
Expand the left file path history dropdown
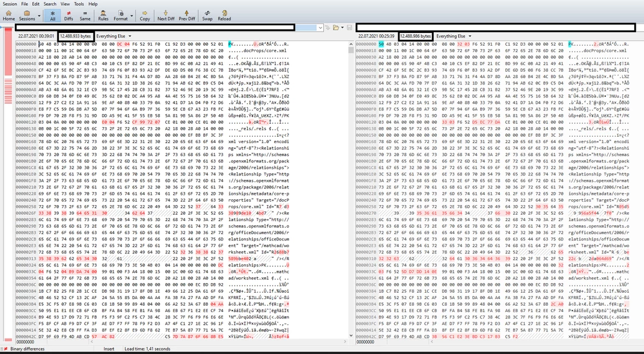[x=320, y=28]
